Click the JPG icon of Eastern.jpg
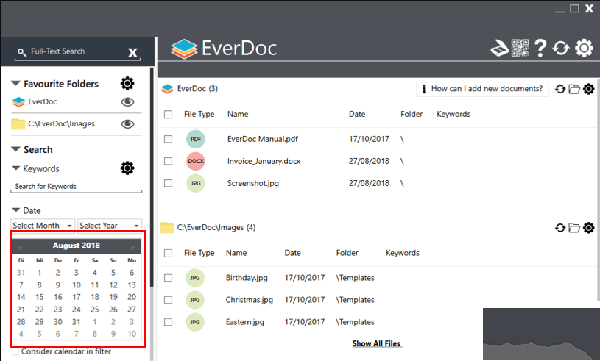 (195, 322)
